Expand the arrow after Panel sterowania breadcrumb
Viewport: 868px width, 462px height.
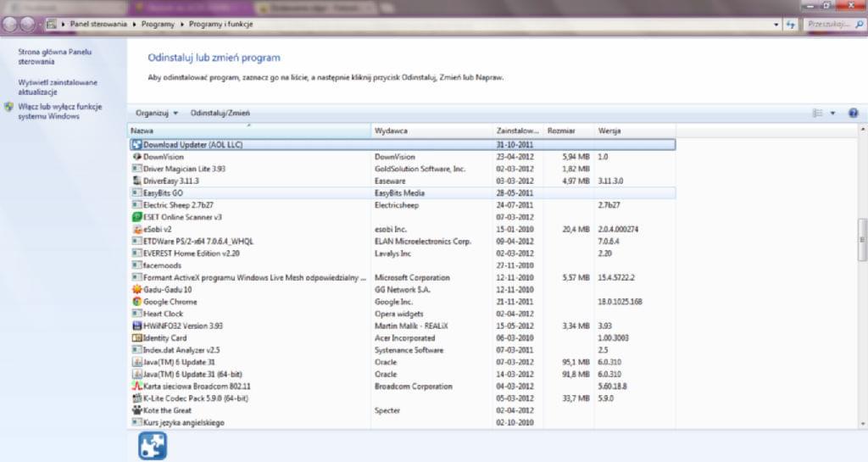pyautogui.click(x=134, y=25)
